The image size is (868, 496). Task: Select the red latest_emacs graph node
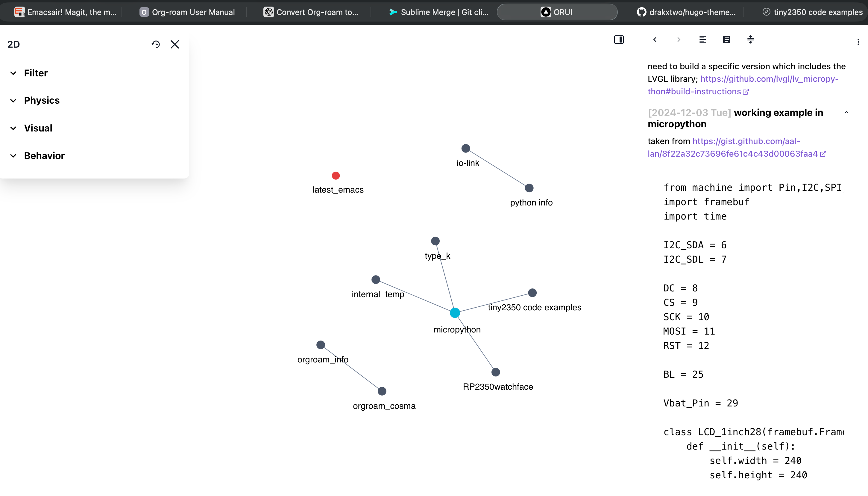pos(336,176)
